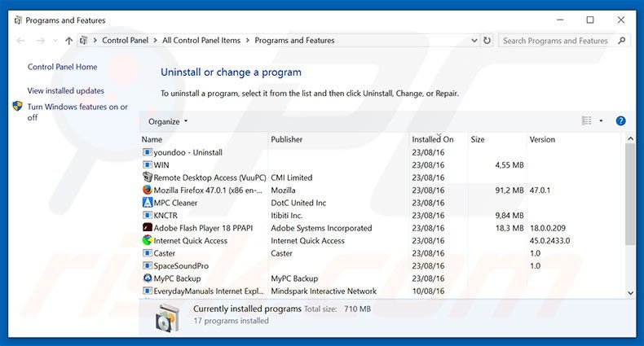Click the address bar control panel icon
This screenshot has height=346, width=644.
click(x=83, y=40)
